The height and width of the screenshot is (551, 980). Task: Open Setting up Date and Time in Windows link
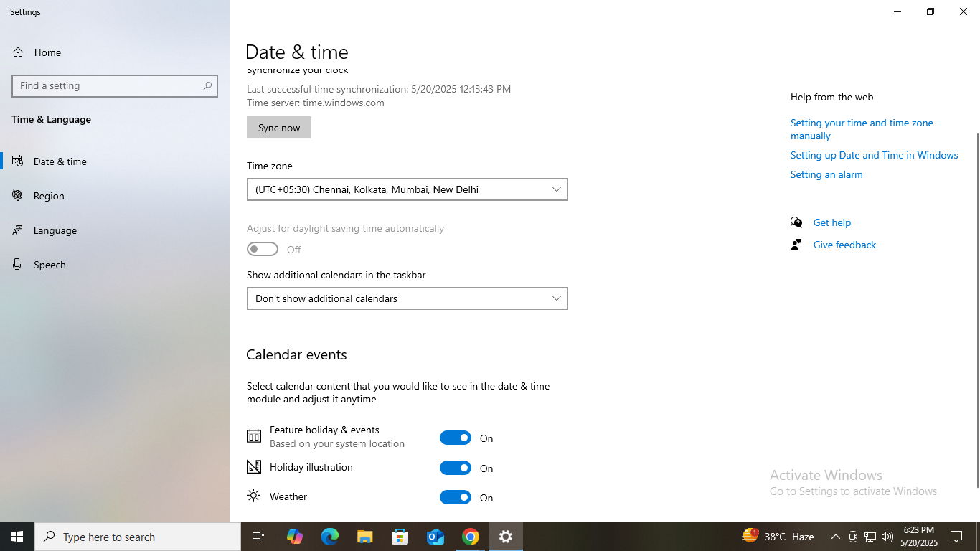pyautogui.click(x=874, y=155)
